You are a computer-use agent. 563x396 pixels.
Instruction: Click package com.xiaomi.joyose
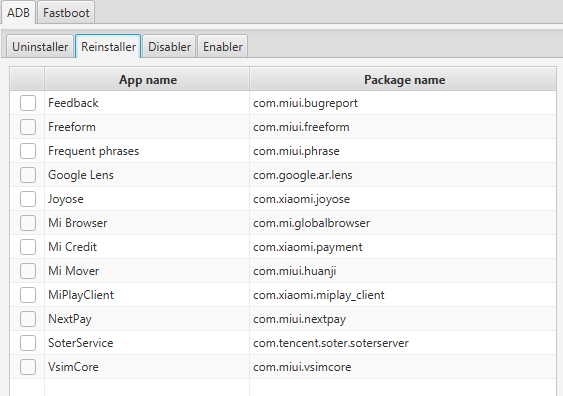(301, 199)
